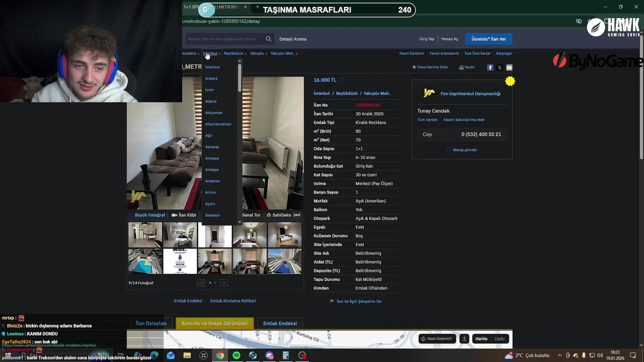
Task: Switch map to Uydu satellite view
Action: (x=500, y=339)
